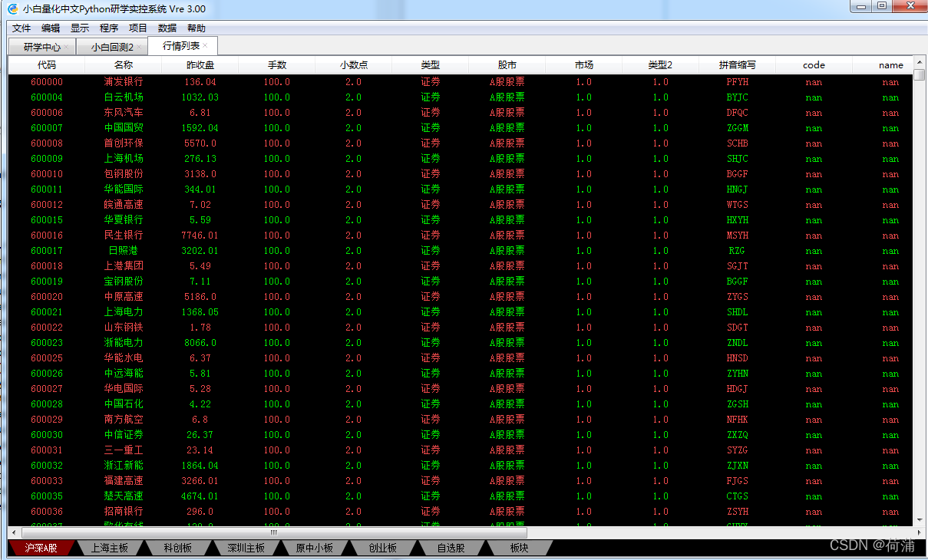Sort by 小数点 column header
Screen dimensions: 928x560
(354, 65)
